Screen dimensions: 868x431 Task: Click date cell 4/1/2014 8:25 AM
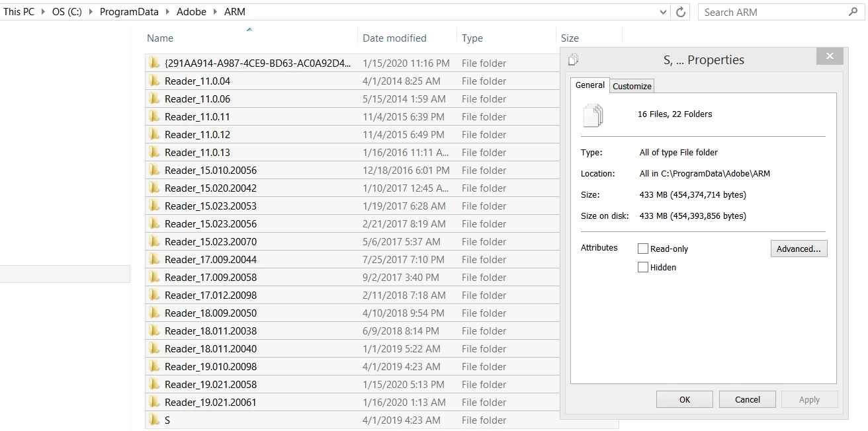[402, 81]
